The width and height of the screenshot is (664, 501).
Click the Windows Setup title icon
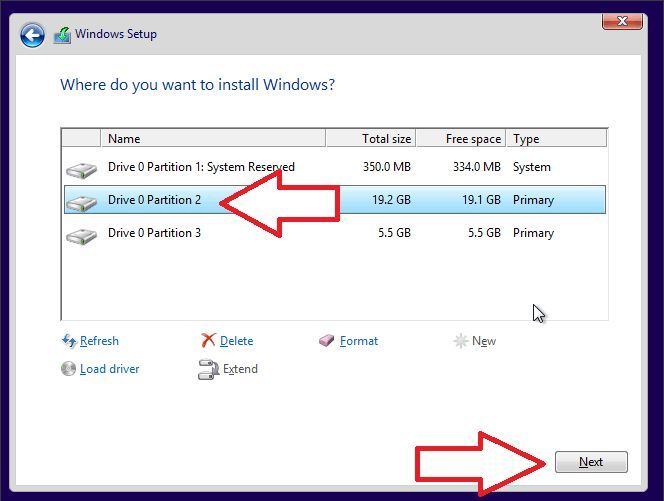(x=62, y=35)
